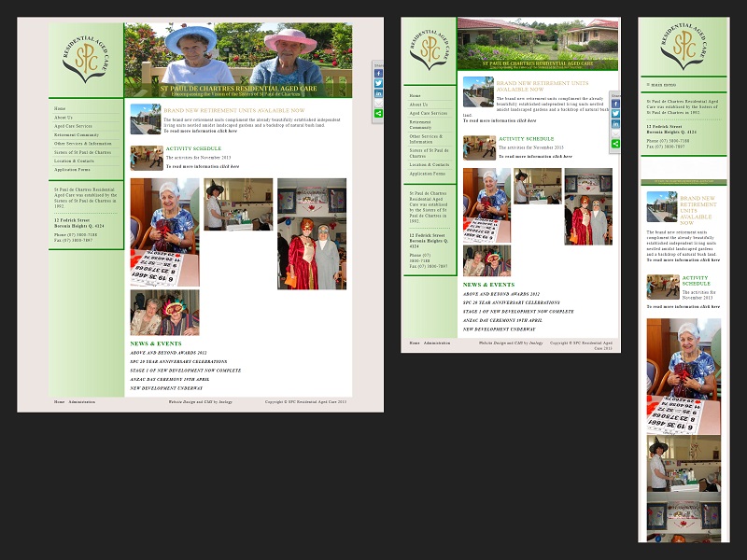Click LinkedIn share icon in medium tablet layout
747x560 pixels.
[615, 124]
